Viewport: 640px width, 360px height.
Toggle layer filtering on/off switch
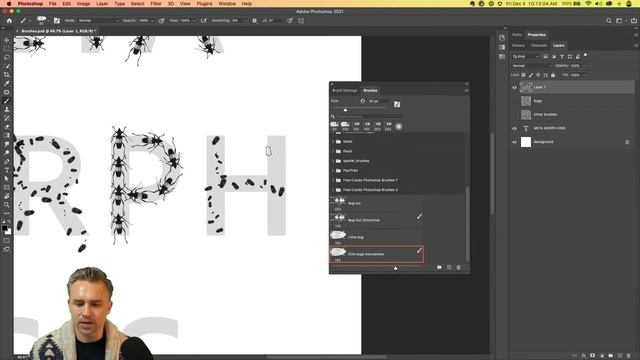click(x=585, y=55)
